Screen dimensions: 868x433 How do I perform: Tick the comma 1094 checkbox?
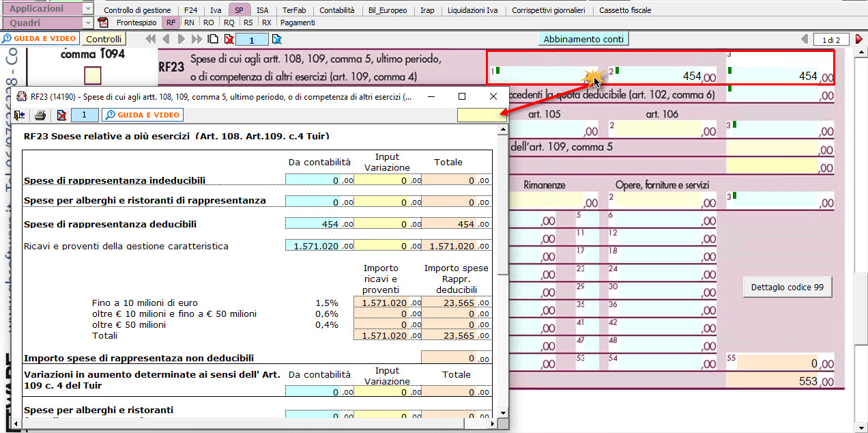pos(92,74)
